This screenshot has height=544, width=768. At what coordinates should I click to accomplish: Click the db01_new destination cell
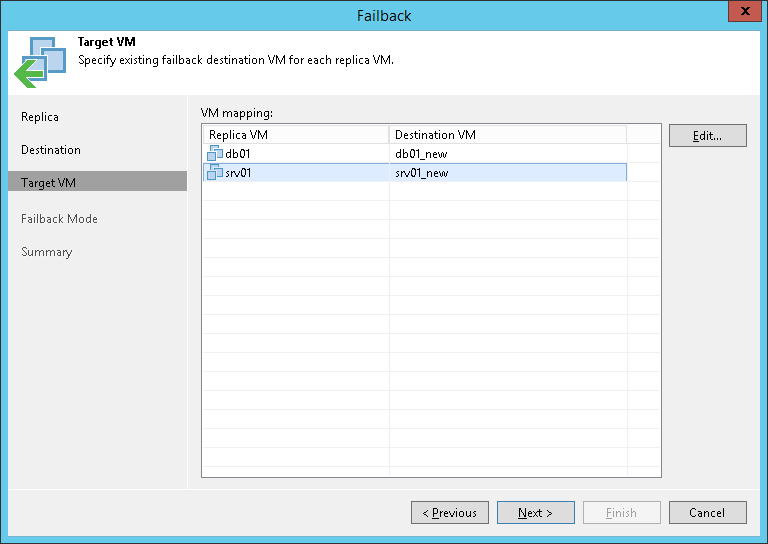click(x=421, y=154)
